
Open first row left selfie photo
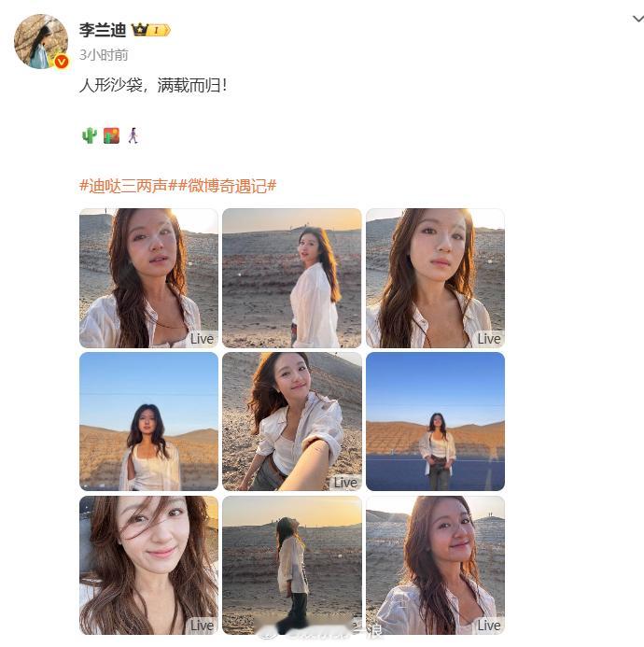coord(148,278)
